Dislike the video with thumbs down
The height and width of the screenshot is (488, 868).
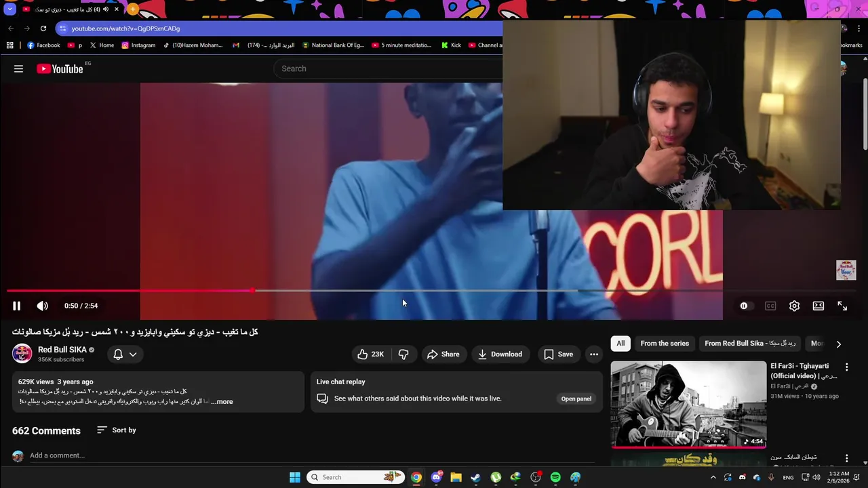coord(403,354)
